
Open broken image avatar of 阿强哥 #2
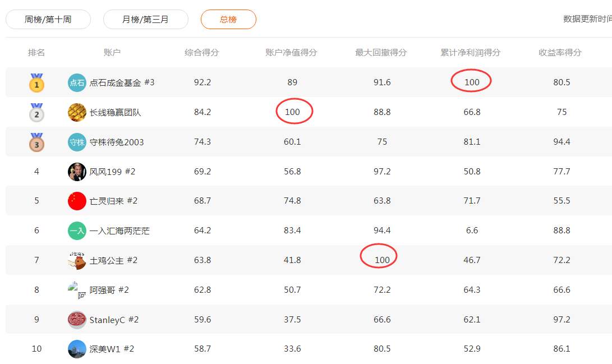tap(77, 290)
